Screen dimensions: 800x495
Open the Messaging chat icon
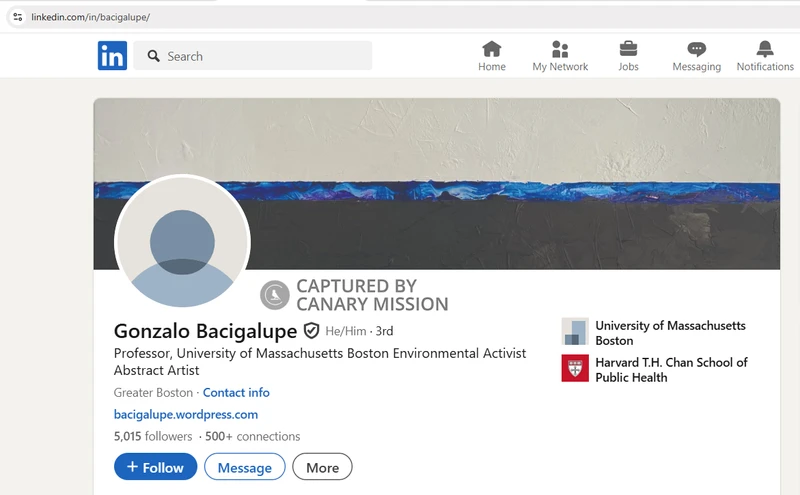tap(696, 50)
